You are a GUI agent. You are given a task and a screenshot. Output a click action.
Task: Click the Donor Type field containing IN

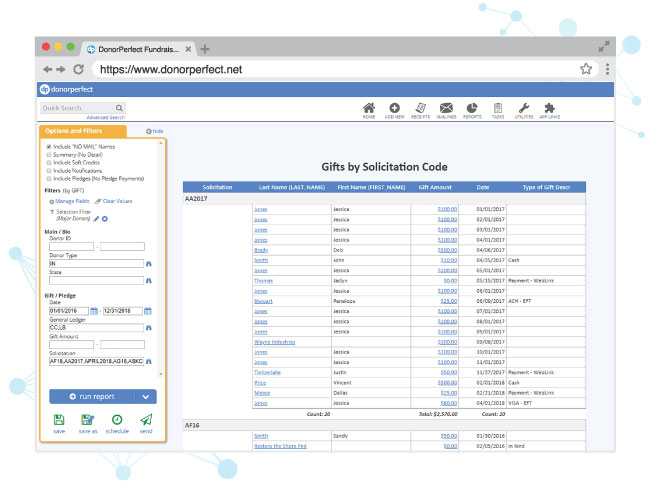(x=97, y=264)
